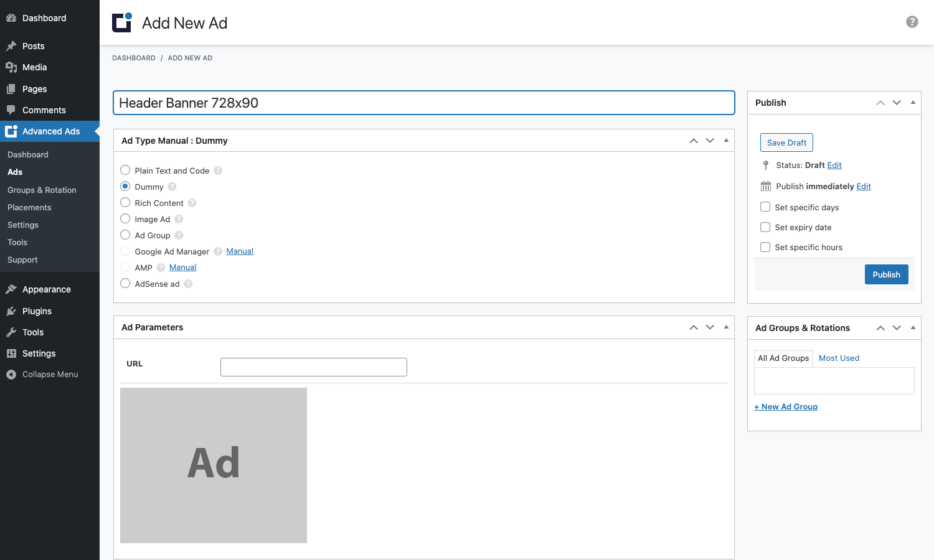Click + New Ad Group link
This screenshot has width=934, height=560.
786,406
